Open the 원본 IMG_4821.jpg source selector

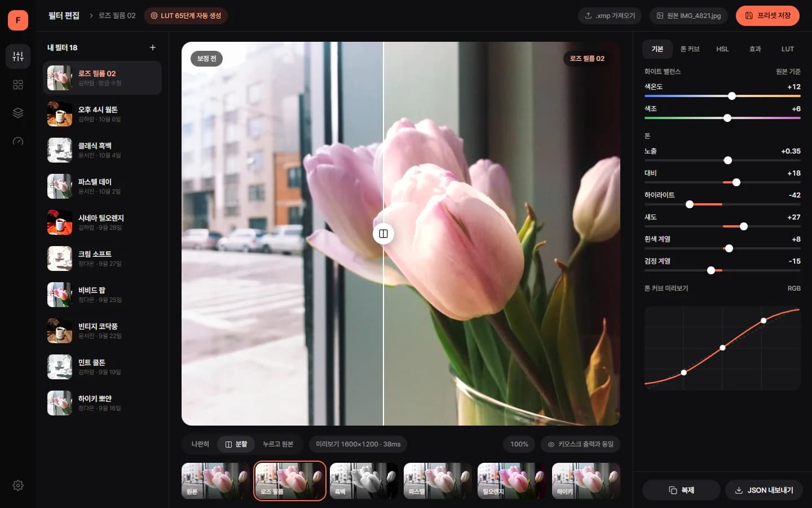tap(689, 16)
